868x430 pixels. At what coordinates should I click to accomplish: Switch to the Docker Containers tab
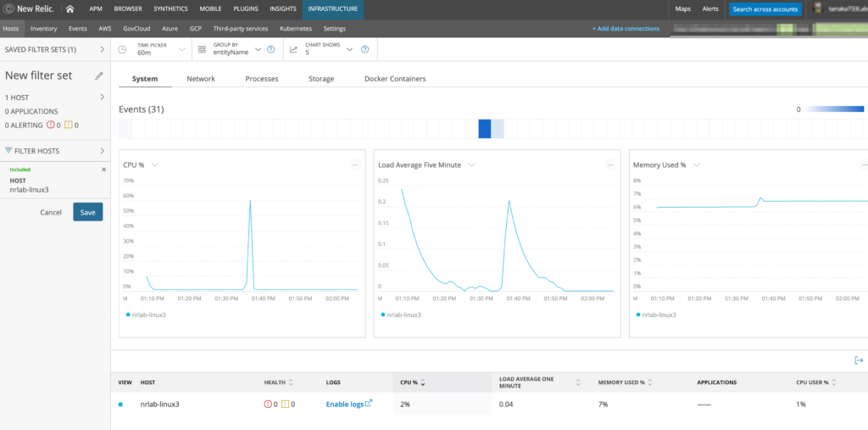[395, 79]
